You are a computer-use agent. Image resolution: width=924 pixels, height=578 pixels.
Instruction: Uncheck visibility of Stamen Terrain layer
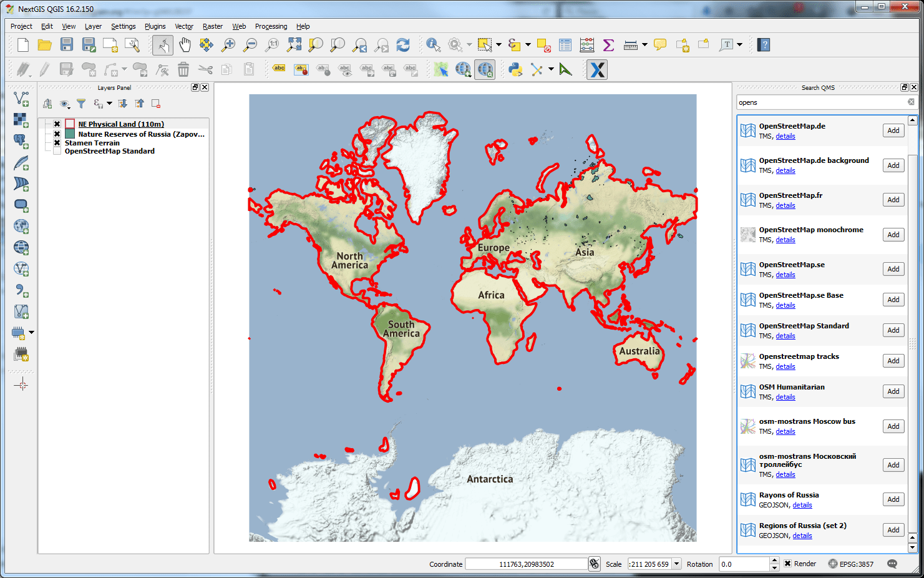pos(56,142)
